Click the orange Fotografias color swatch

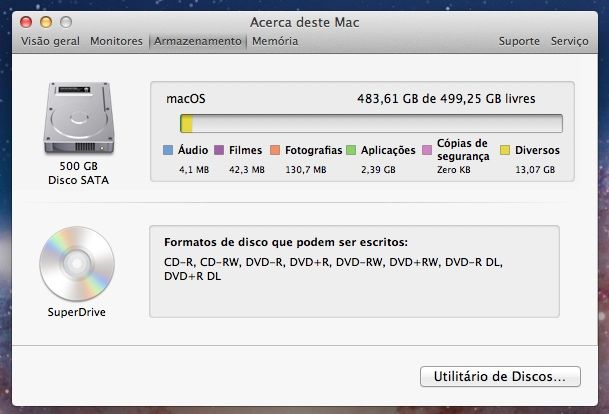tap(275, 150)
